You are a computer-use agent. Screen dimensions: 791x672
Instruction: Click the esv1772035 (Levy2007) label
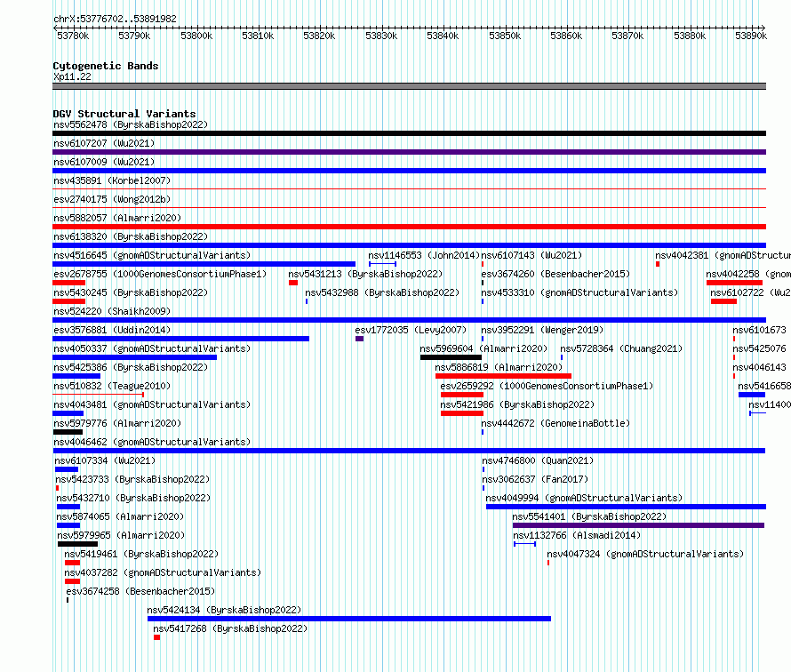click(x=411, y=330)
